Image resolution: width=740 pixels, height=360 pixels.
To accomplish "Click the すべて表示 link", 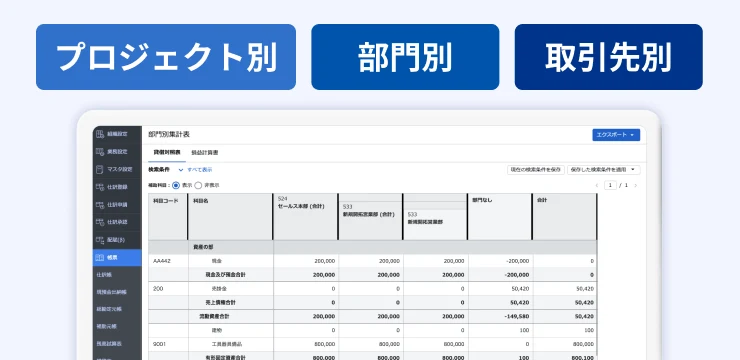I will (200, 170).
